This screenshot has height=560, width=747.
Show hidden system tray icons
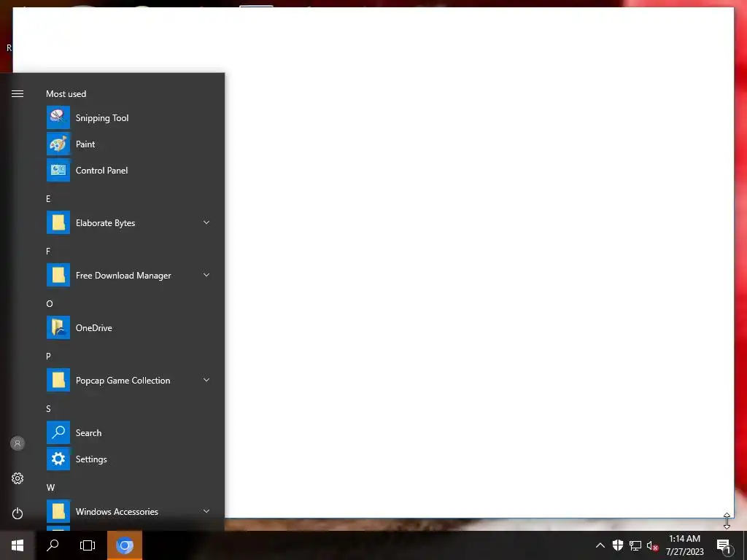coord(600,545)
